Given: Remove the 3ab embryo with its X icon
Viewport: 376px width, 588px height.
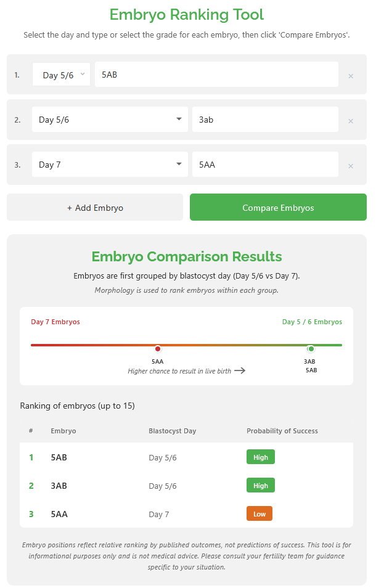Looking at the screenshot, I should [351, 120].
